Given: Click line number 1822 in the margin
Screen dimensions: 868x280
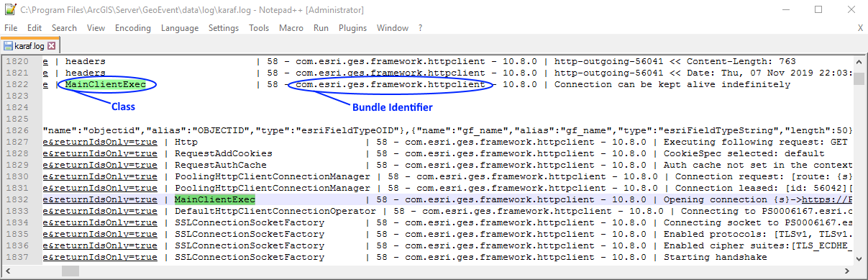Looking at the screenshot, I should point(17,84).
